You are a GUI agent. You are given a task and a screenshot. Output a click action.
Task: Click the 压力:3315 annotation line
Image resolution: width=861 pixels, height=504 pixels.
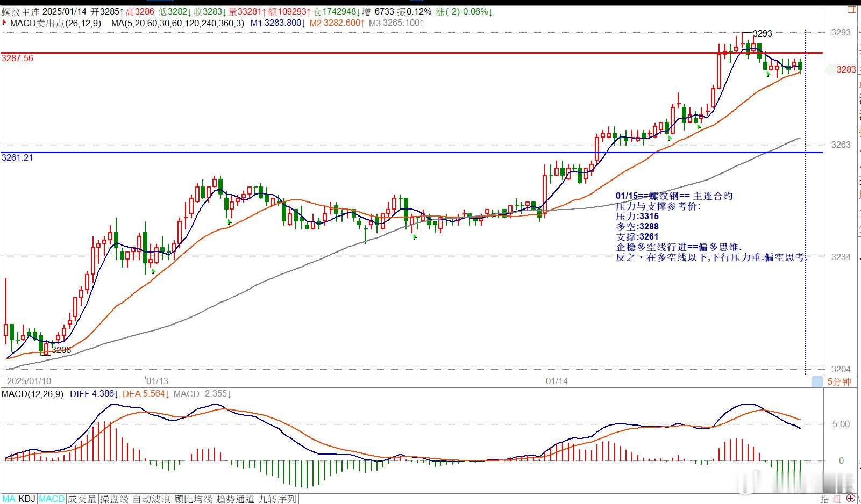(x=637, y=217)
